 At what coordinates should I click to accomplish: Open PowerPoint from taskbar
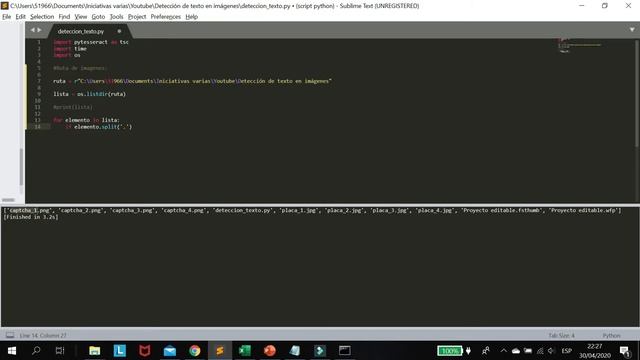point(269,351)
